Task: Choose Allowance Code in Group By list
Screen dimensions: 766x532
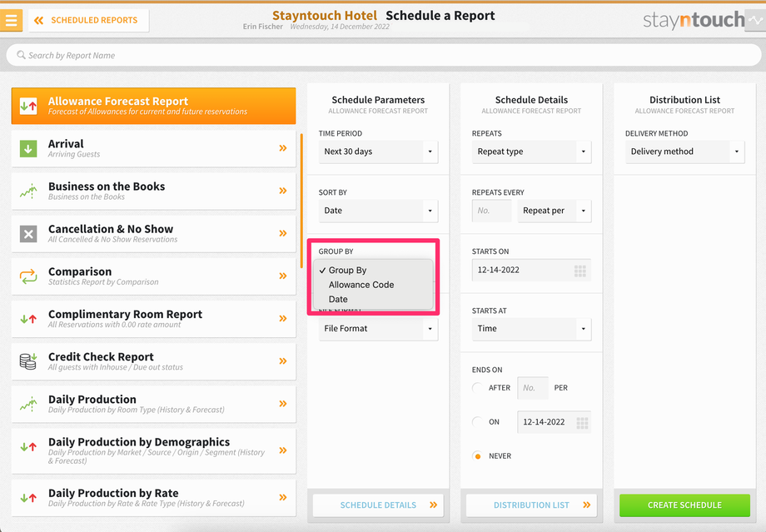Action: 374,285
